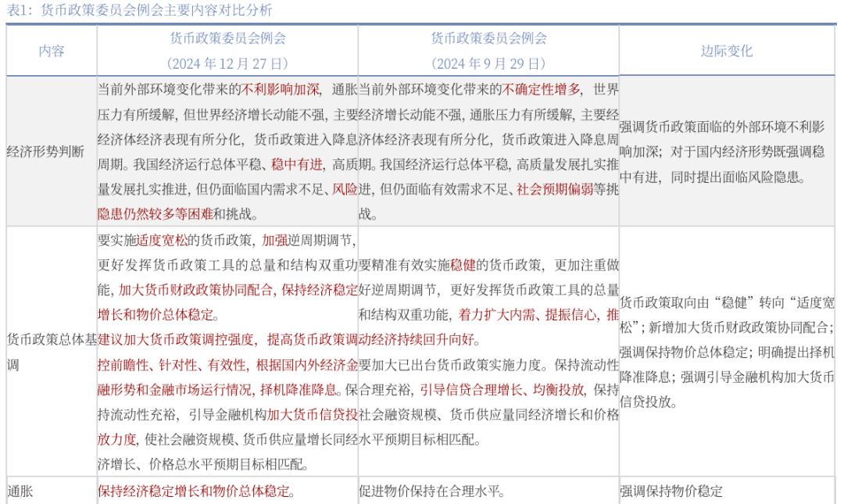
Task: Click red text '稳中有进' in December cell
Action: 297,164
